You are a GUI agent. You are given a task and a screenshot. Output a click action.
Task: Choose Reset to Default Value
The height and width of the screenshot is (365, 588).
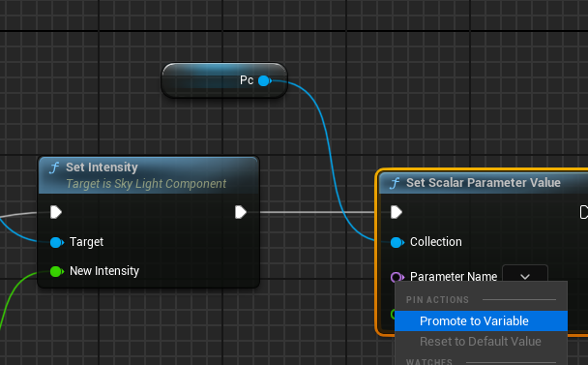[x=481, y=342]
